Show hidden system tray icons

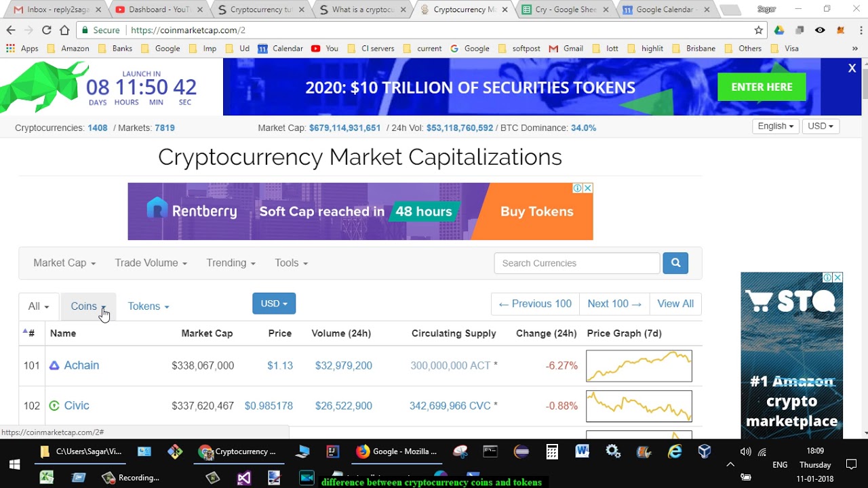[x=730, y=464]
